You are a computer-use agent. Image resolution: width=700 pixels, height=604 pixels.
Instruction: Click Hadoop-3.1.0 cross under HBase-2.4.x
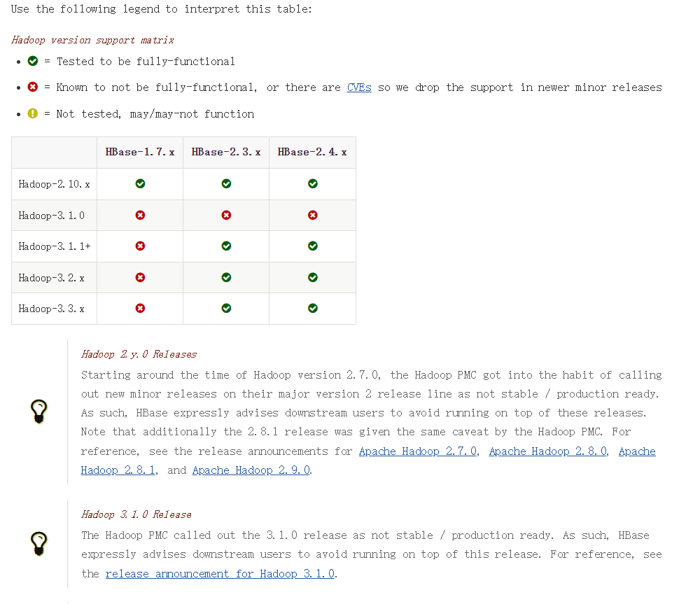[313, 215]
